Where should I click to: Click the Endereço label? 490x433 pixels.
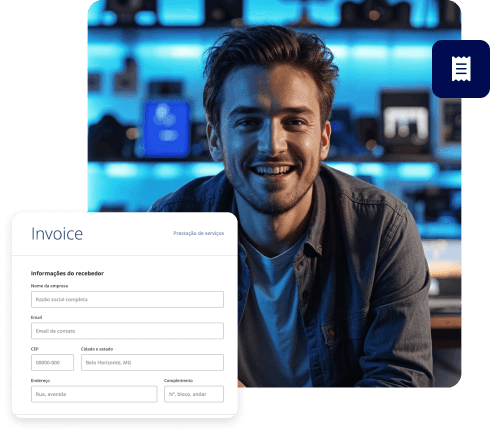(40, 380)
